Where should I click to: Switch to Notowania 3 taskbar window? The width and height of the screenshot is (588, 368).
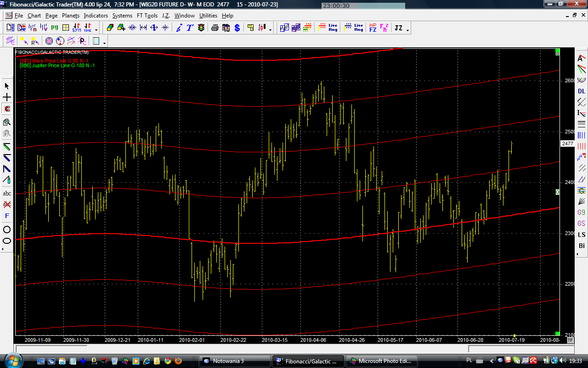point(235,361)
